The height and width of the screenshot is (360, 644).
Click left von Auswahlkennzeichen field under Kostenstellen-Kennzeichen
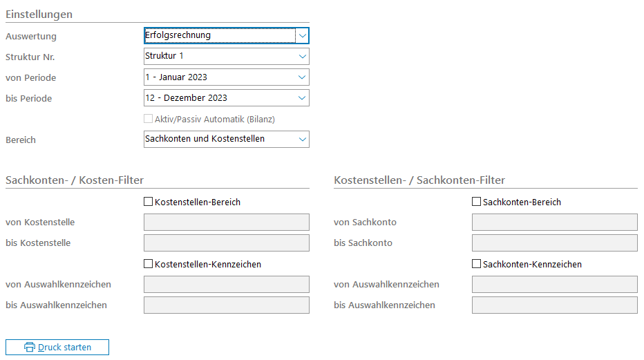[226, 285]
